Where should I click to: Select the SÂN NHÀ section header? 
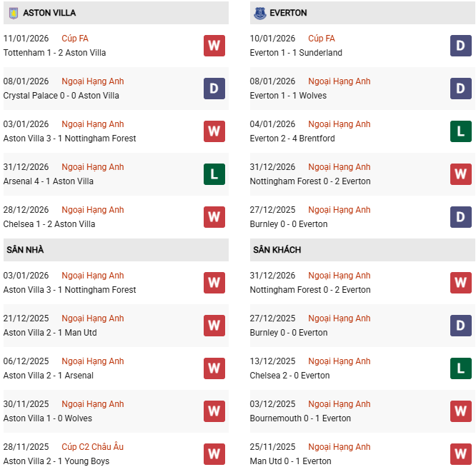(x=25, y=250)
